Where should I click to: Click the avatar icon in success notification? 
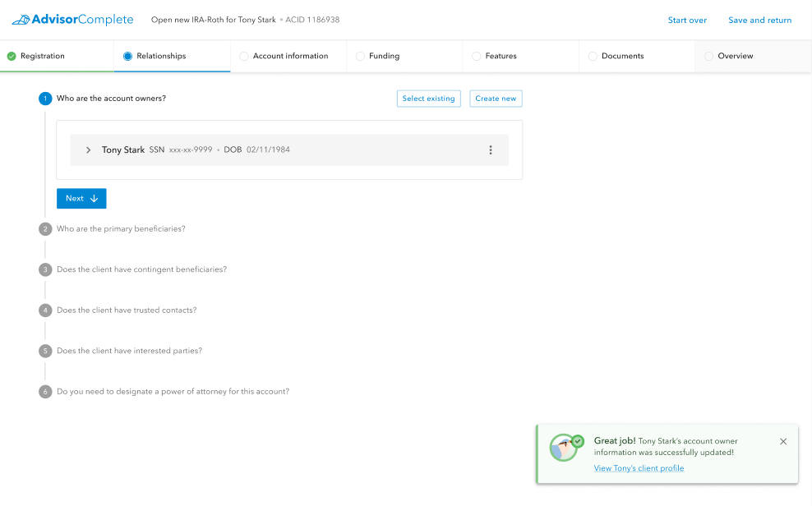[565, 448]
